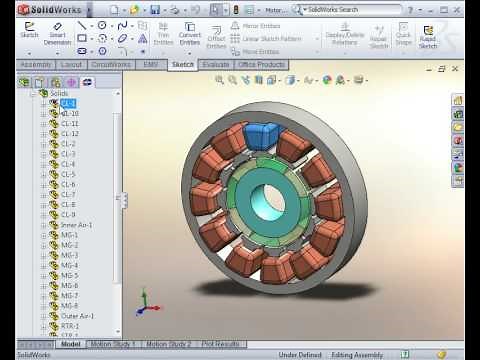Open the Line tool dropdown arrow
This screenshot has height=360, width=480.
coord(91,26)
